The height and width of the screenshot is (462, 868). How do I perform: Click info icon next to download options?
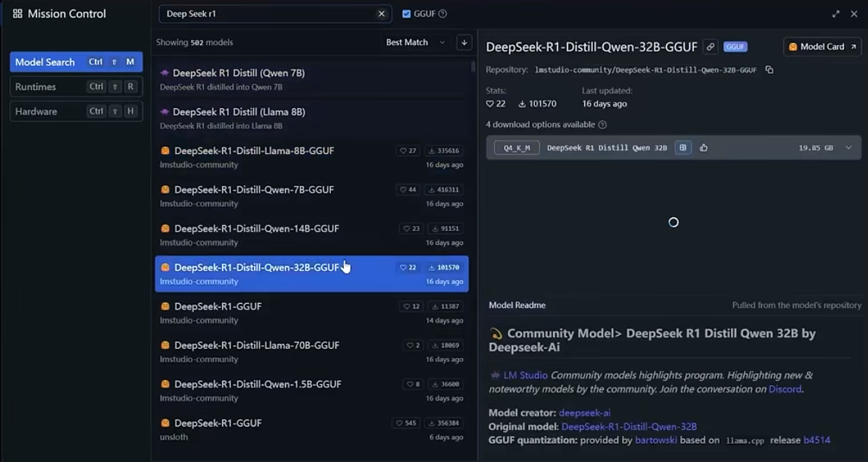click(602, 125)
